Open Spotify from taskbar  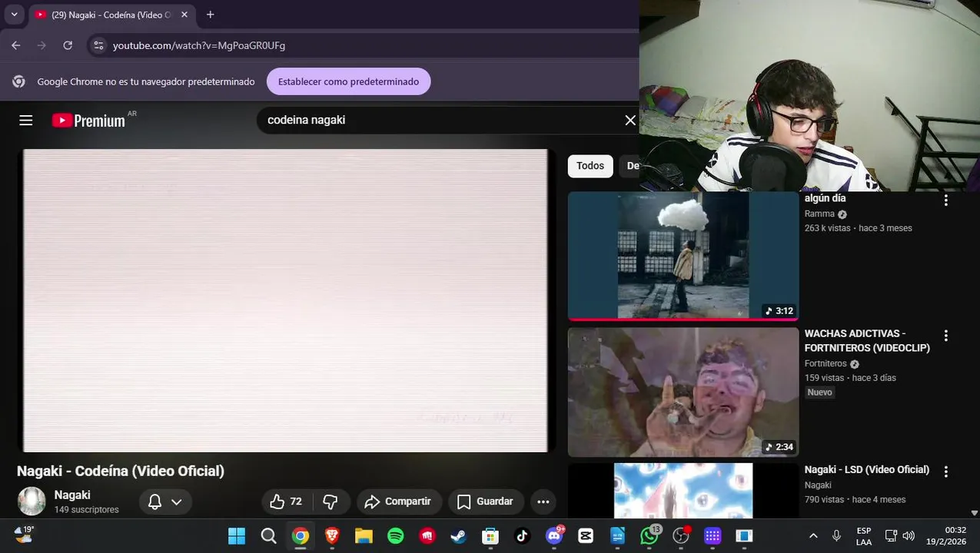tap(396, 536)
